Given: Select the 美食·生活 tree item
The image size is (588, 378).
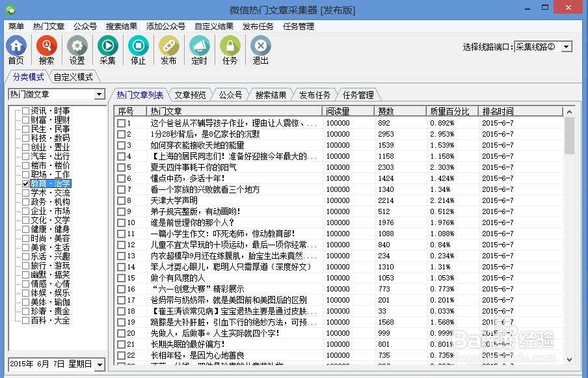Looking at the screenshot, I should pos(50,247).
